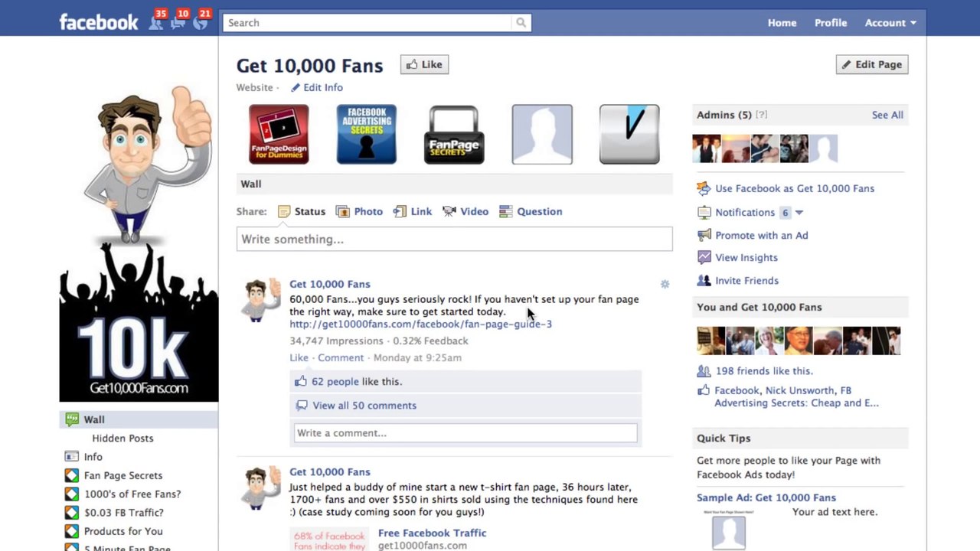Screen dimensions: 980x551
Task: Click the post options gear icon
Action: pyautogui.click(x=665, y=284)
